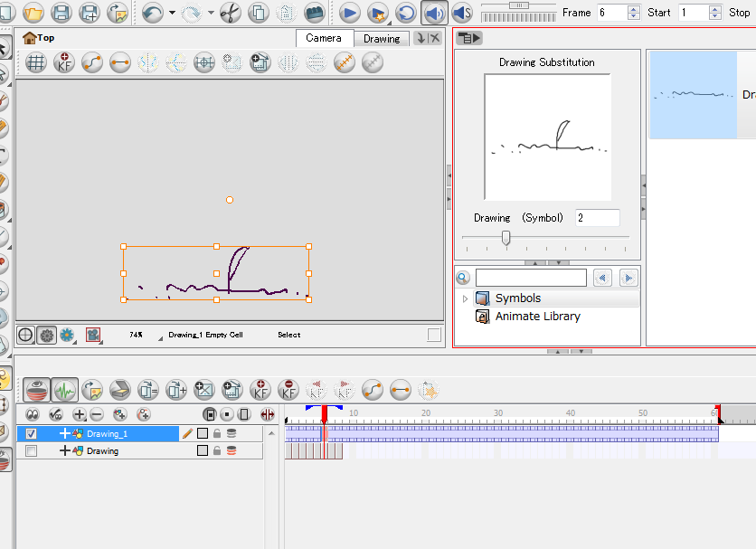Cut selection with the scissors icon
Viewport: 756px width, 549px height.
(231, 13)
